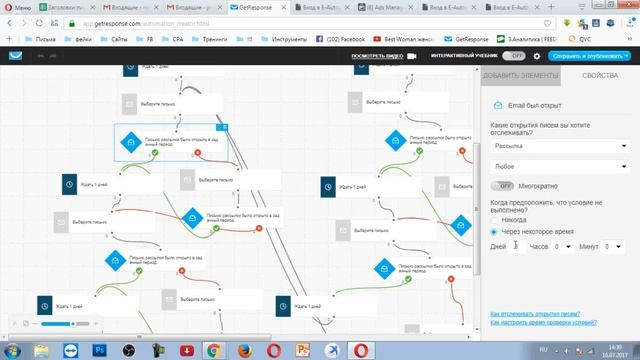
Task: Open the Рассылка dropdown
Action: pos(560,146)
